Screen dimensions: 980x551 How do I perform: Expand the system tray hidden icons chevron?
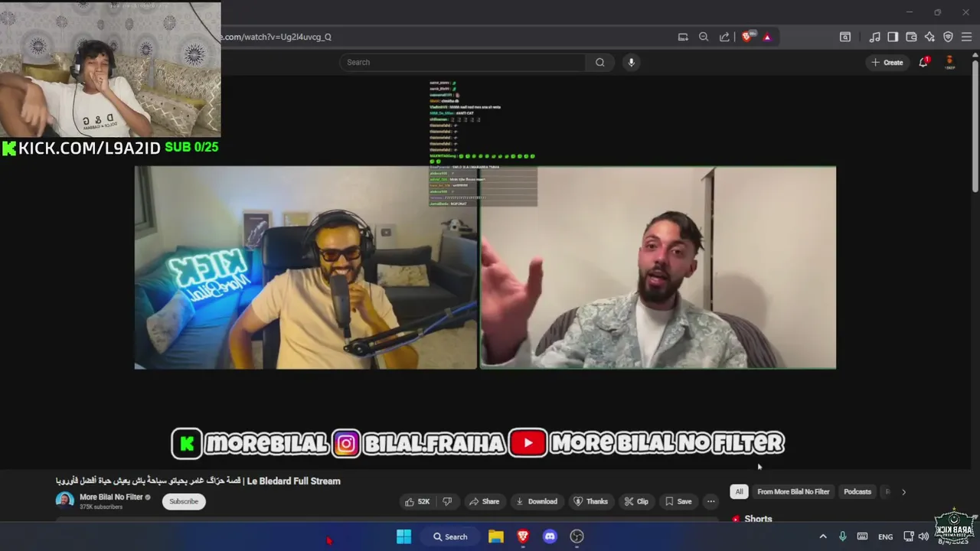click(823, 536)
